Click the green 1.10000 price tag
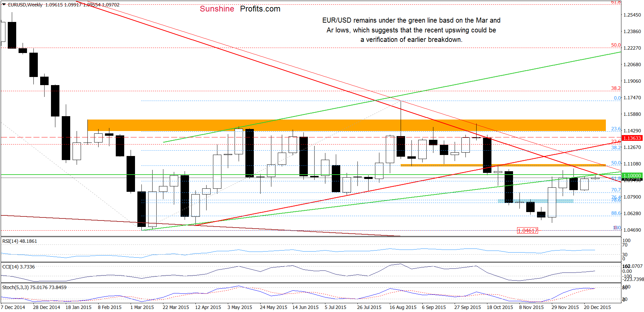This screenshot has height=312, width=644. tap(632, 176)
